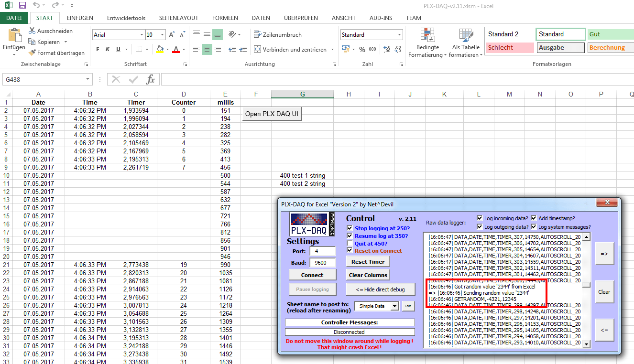Toggle the 'Add timestamp?' checkbox
This screenshot has width=634, height=364.
[534, 218]
